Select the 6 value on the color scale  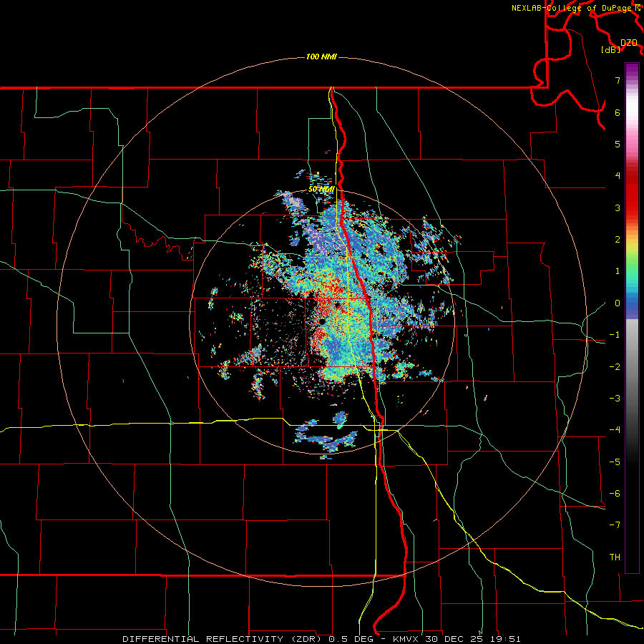coord(618,112)
